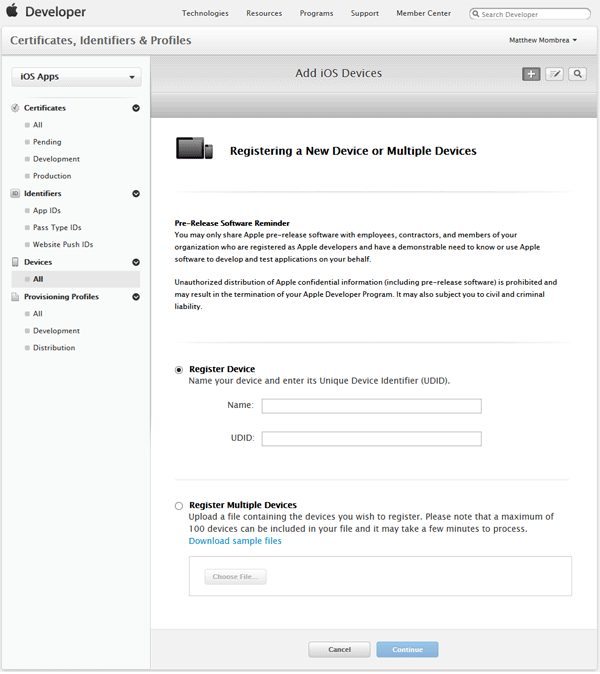Open the Support menu
Image resolution: width=600 pixels, height=674 pixels.
click(x=364, y=13)
